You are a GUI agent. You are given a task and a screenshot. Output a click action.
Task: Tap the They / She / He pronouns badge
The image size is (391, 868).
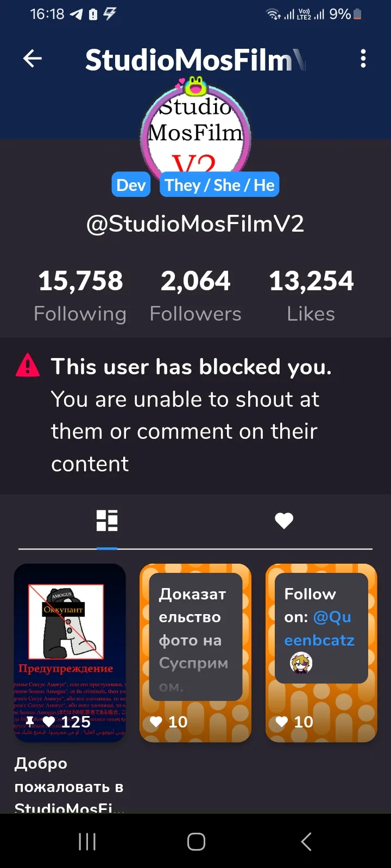pyautogui.click(x=219, y=185)
